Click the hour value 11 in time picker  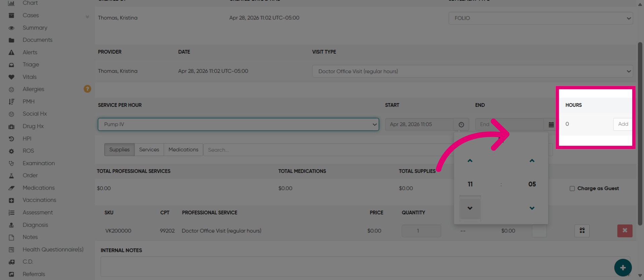[470, 184]
